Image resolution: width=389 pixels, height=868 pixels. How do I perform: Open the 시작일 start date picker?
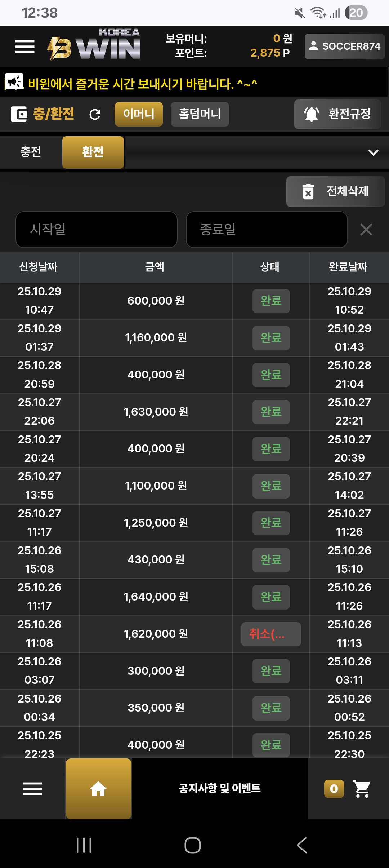click(97, 230)
